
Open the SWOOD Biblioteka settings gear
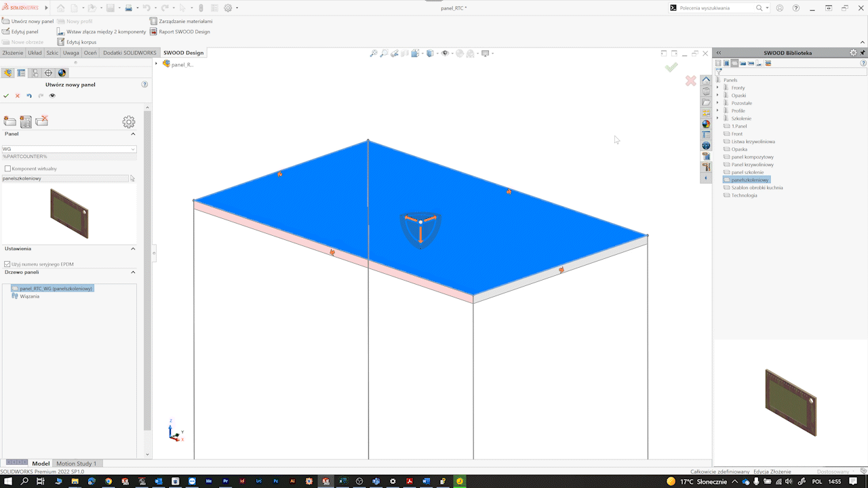tap(853, 52)
